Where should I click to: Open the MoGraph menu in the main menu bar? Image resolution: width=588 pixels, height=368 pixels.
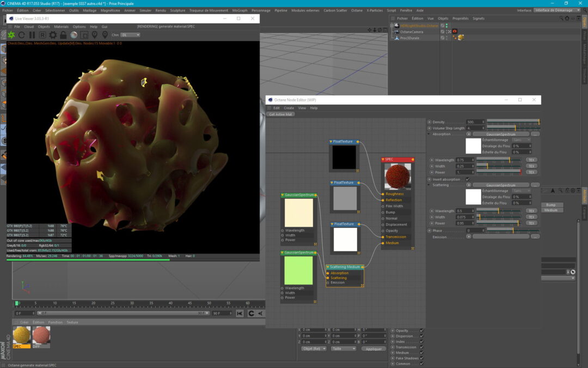240,10
